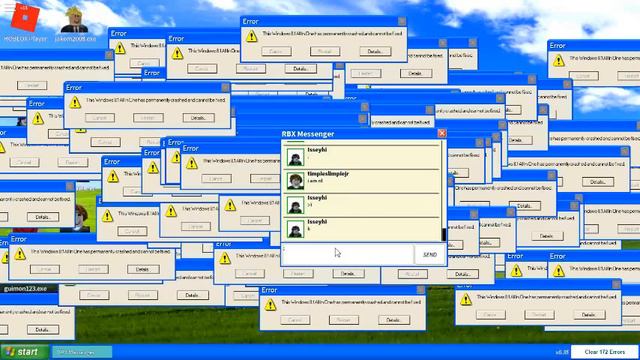Image resolution: width=640 pixels, height=360 pixels.
Task: Click warning icon in Error dialog above Clear Errors button
Action: click(466, 300)
